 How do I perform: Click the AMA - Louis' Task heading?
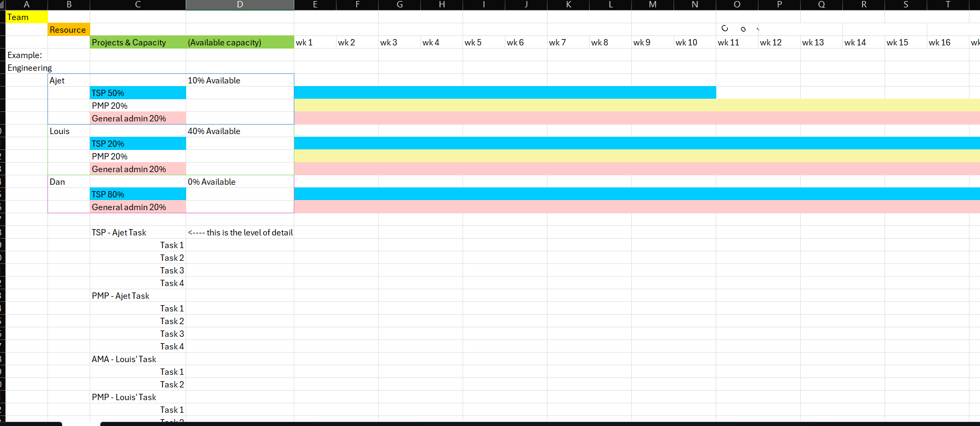tap(138, 359)
